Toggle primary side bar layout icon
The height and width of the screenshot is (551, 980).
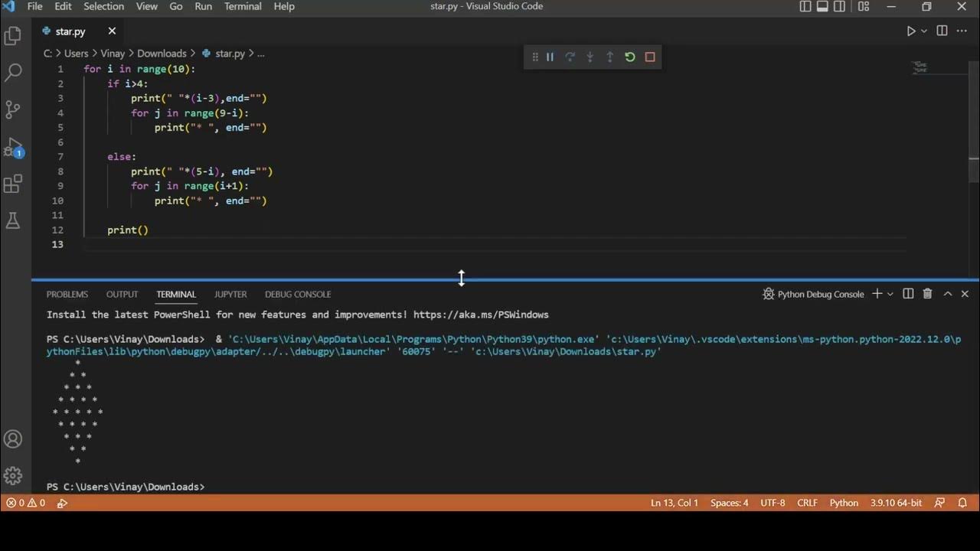(805, 7)
